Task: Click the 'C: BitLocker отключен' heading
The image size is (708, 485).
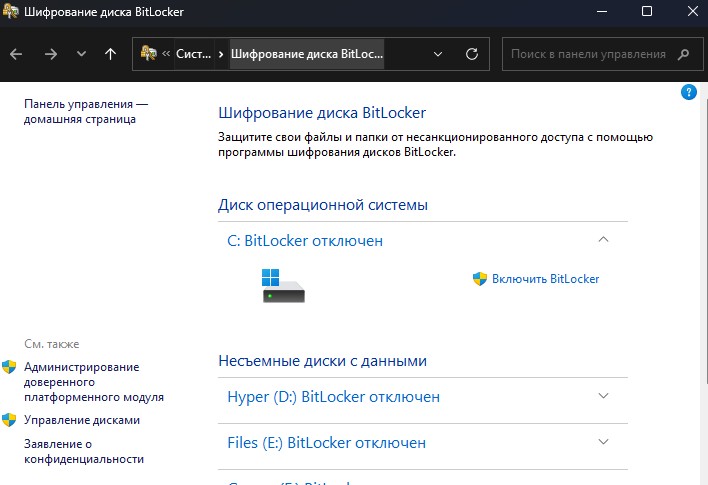Action: (305, 241)
